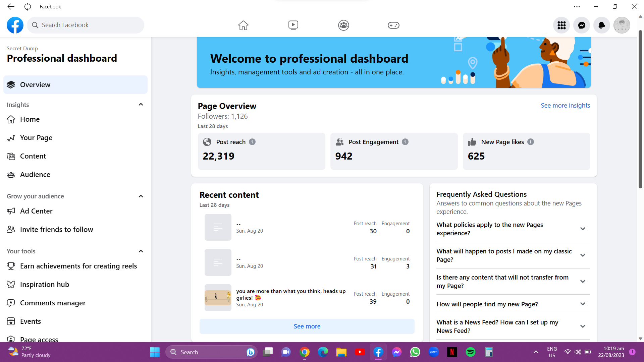Click the Windows taskbar Search box
Screen dimensions: 644x362
tap(211, 352)
